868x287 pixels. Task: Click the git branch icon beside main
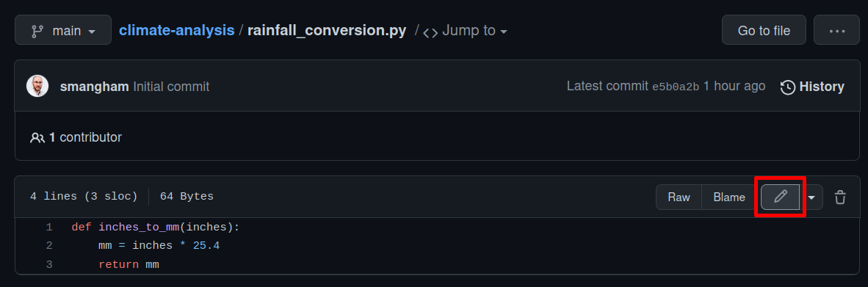point(37,31)
